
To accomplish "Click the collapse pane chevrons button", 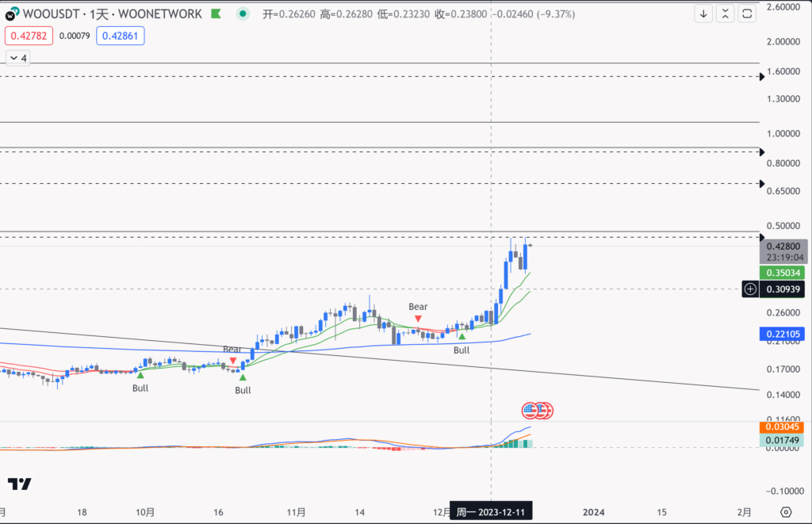I will pos(725,14).
